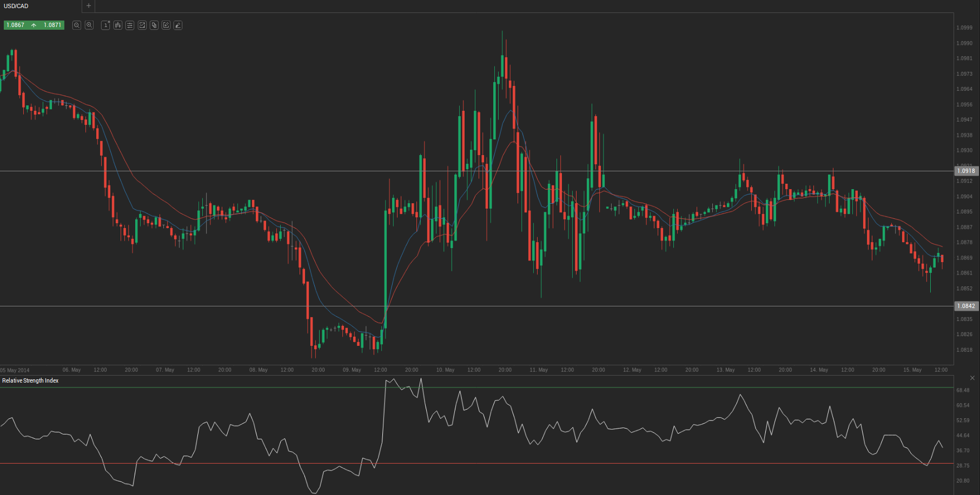Open the edit drawing pencil-box icon
The height and width of the screenshot is (495, 980).
click(x=166, y=25)
